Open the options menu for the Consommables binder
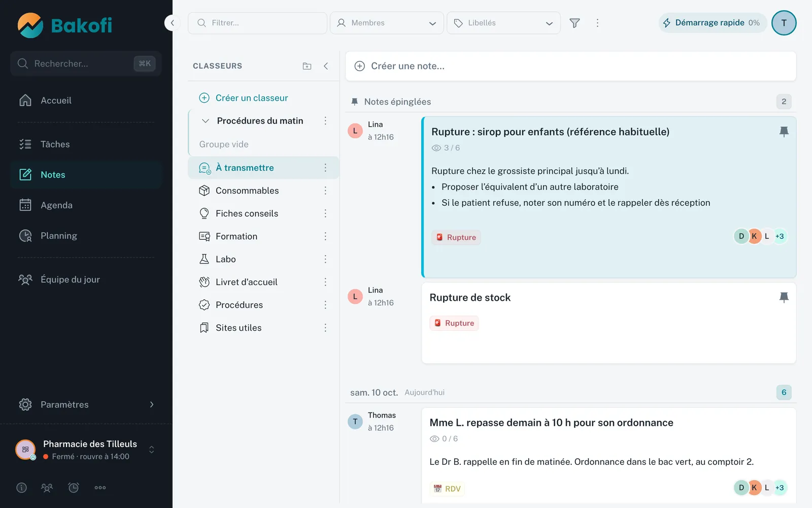The height and width of the screenshot is (508, 812). (325, 190)
